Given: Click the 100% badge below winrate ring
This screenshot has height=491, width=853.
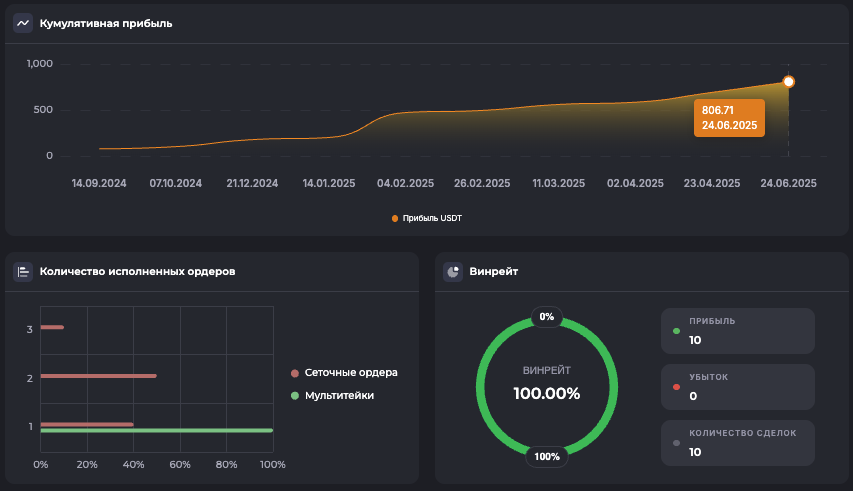Looking at the screenshot, I should (546, 457).
